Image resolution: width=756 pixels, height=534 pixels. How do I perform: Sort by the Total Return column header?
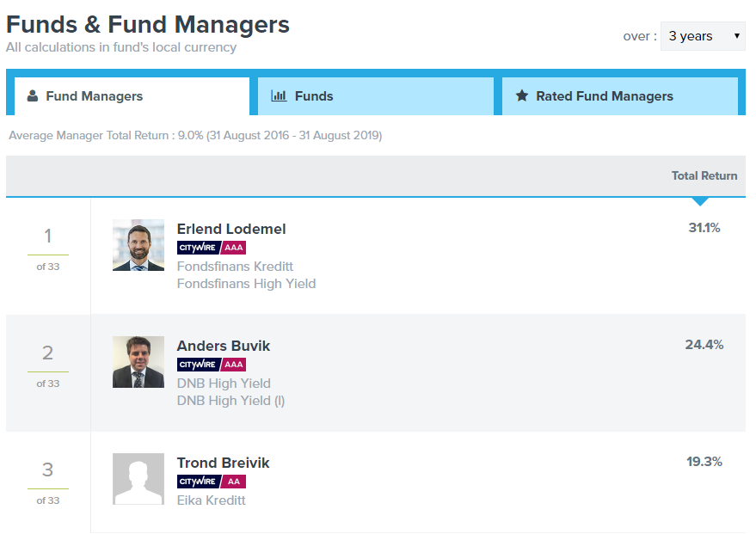click(x=704, y=176)
